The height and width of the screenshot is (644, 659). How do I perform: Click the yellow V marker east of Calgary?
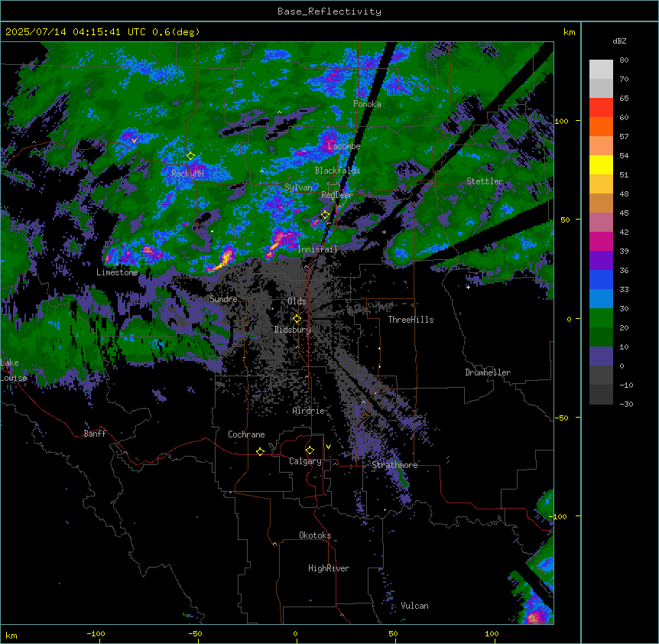(328, 447)
